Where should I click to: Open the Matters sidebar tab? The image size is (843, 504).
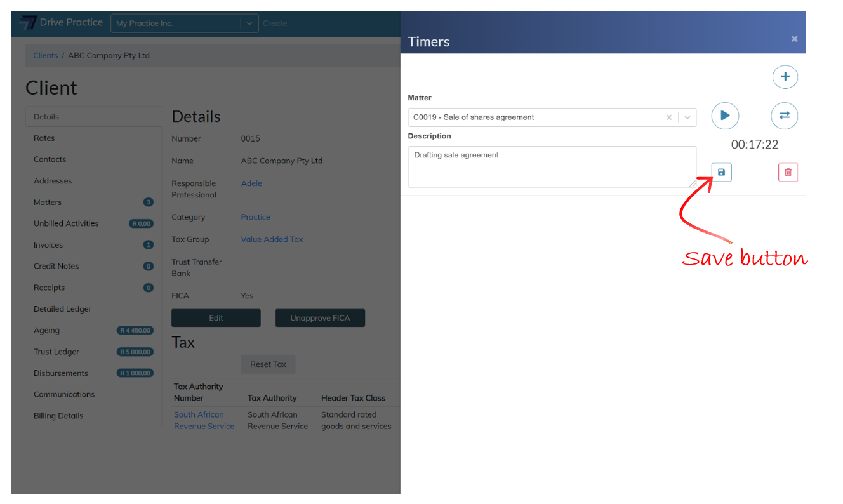tap(93, 202)
